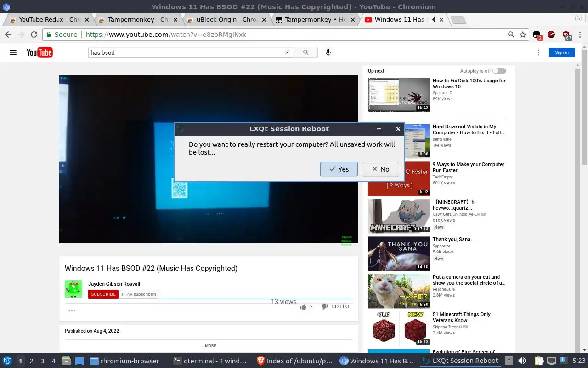Open the uBlock Origin extension shield
This screenshot has width=588, height=368.
tap(566, 35)
